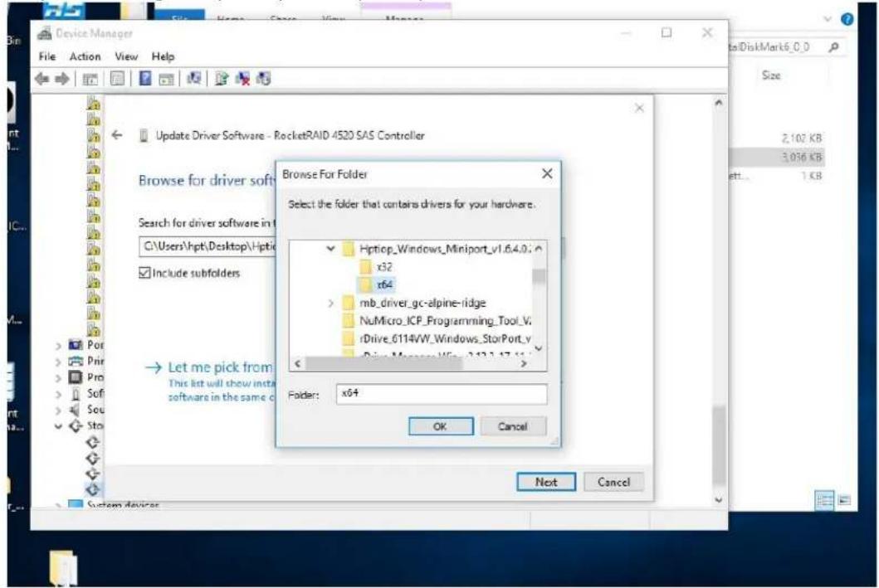The height and width of the screenshot is (588, 879).
Task: Click the driver search path input field
Action: (x=208, y=246)
